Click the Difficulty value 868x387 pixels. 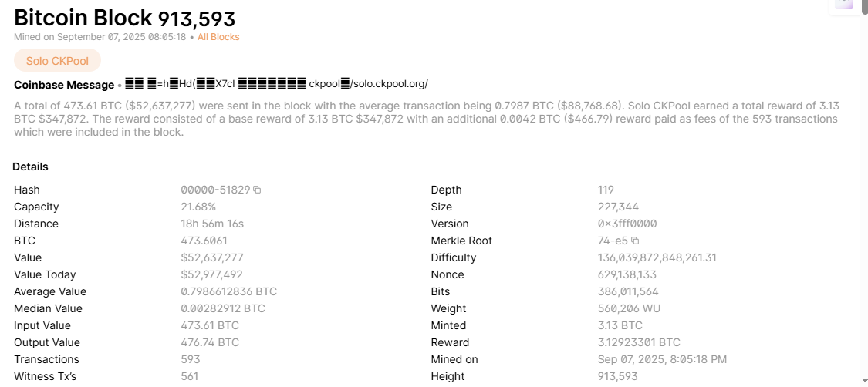657,257
